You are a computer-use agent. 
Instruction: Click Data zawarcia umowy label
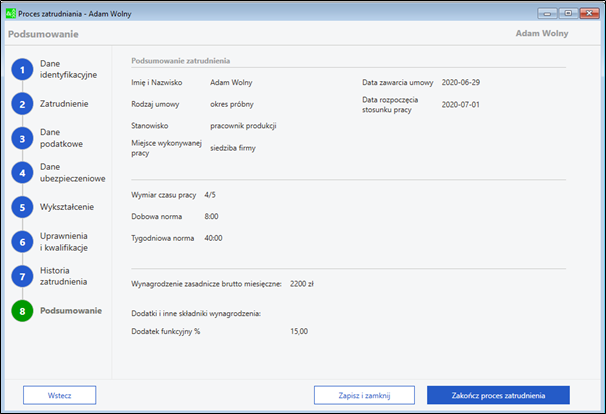[398, 82]
